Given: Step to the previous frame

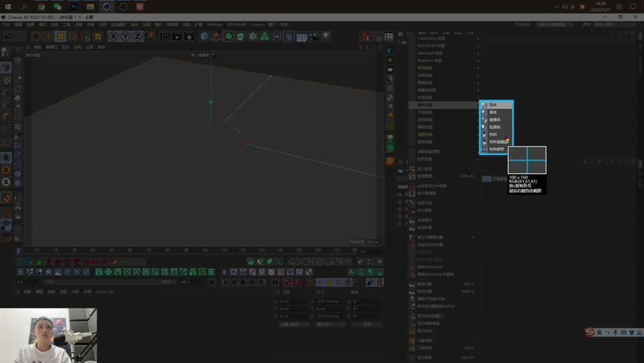Looking at the screenshot, I should (234, 282).
